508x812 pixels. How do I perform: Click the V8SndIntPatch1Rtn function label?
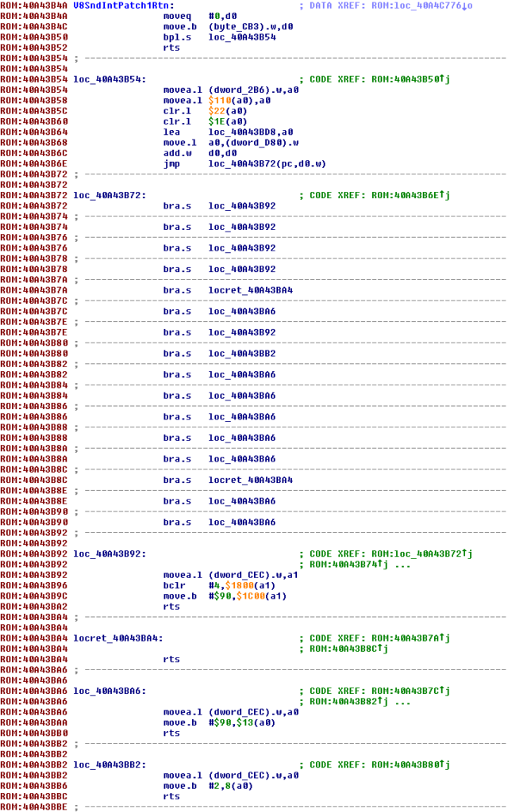(123, 6)
